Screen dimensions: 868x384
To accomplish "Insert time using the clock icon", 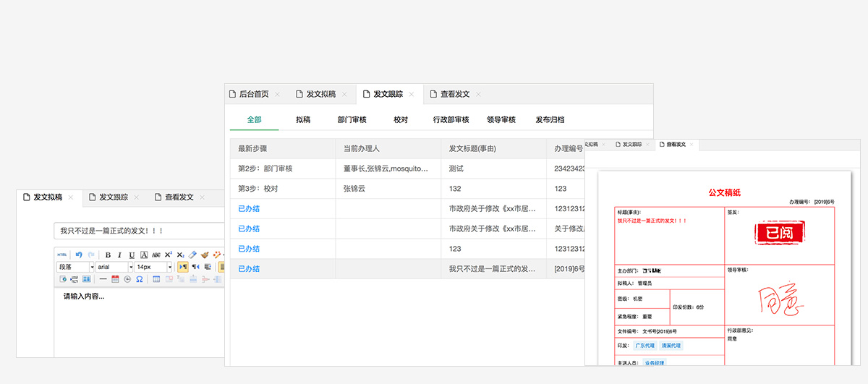I will pos(127,279).
